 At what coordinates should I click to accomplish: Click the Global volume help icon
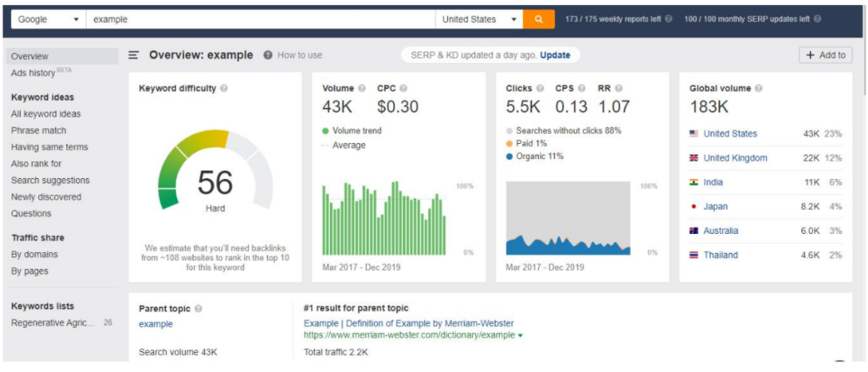(x=759, y=88)
